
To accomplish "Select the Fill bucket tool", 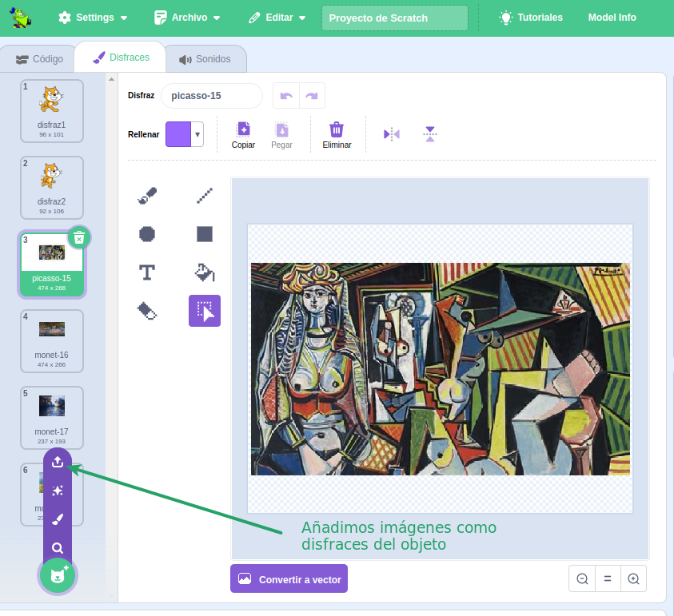I will 205,272.
